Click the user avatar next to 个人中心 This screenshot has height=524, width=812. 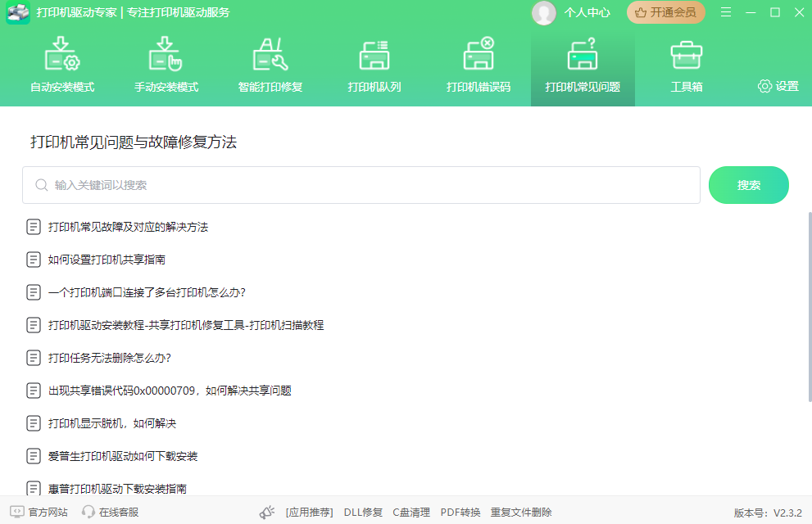pyautogui.click(x=543, y=12)
